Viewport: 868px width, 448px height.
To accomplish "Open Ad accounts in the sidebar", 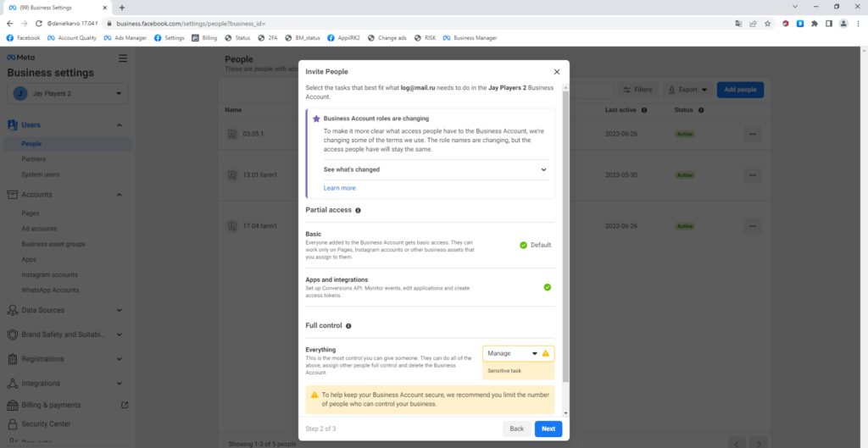I will 39,229.
